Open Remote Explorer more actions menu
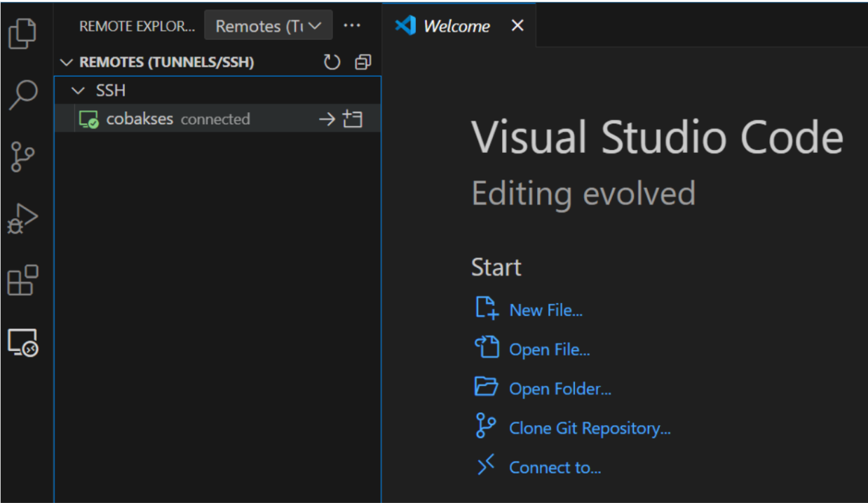868x503 pixels. coord(352,26)
